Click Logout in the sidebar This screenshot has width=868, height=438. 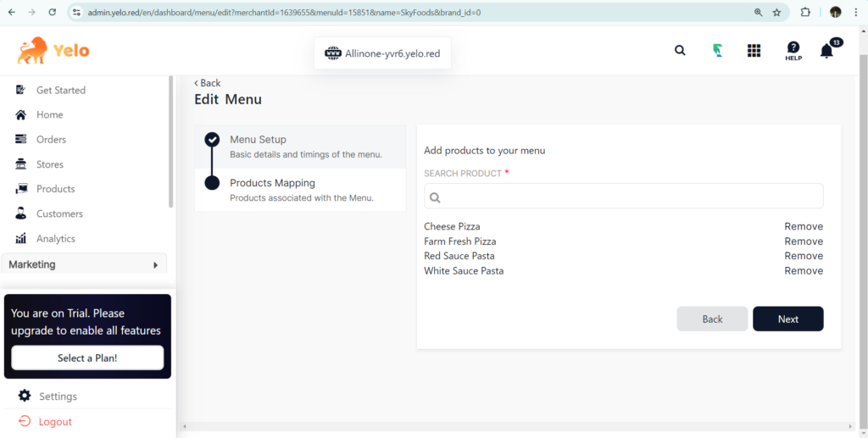coord(55,421)
